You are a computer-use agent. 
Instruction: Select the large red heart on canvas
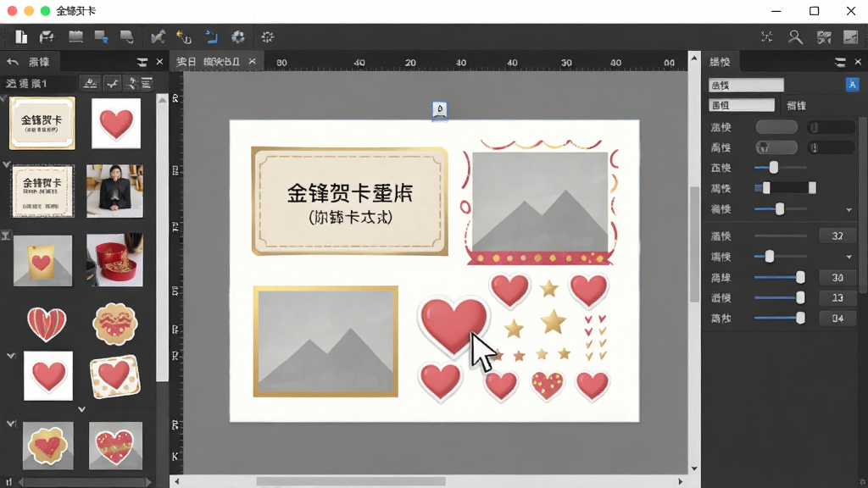[x=453, y=326]
